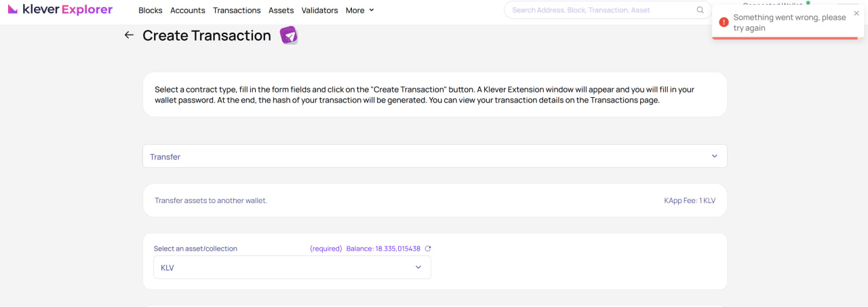Open the Validators page
The image size is (868, 307).
(319, 10)
